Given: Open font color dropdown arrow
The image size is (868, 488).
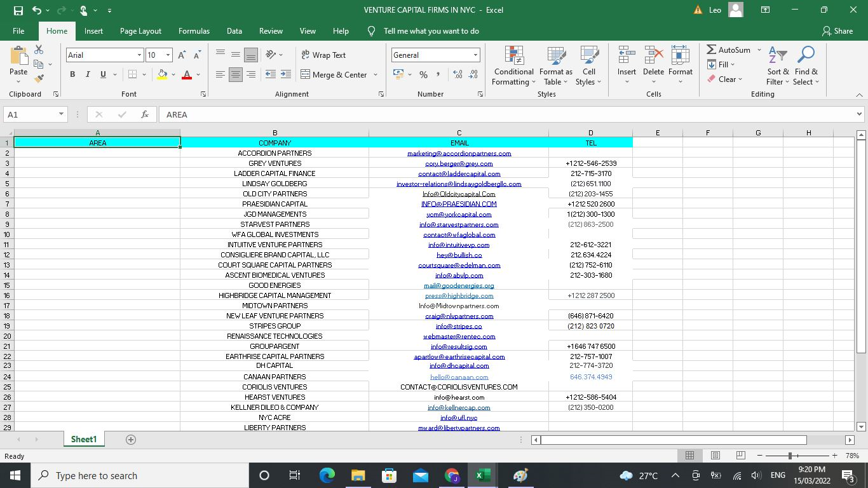Looking at the screenshot, I should point(198,75).
